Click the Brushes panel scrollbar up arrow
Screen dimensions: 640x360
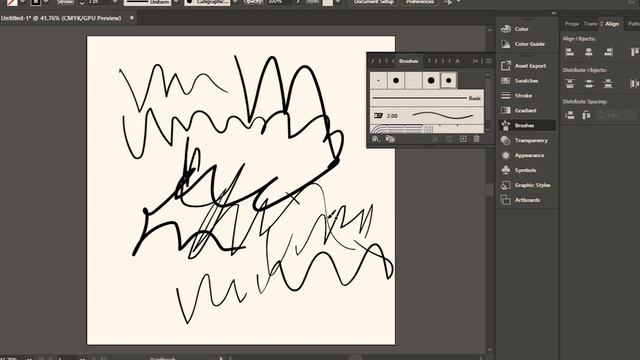pyautogui.click(x=487, y=76)
